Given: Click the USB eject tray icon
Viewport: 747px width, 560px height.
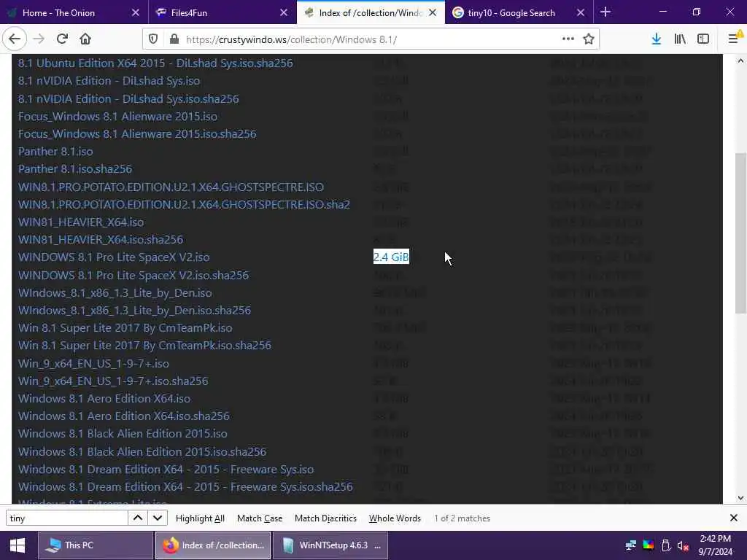Looking at the screenshot, I should [x=666, y=545].
